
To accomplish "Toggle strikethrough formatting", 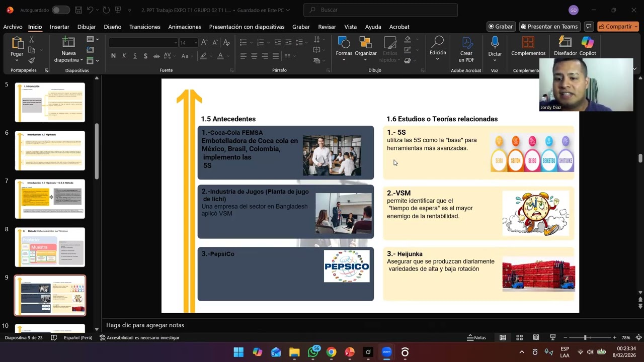I will [156, 56].
